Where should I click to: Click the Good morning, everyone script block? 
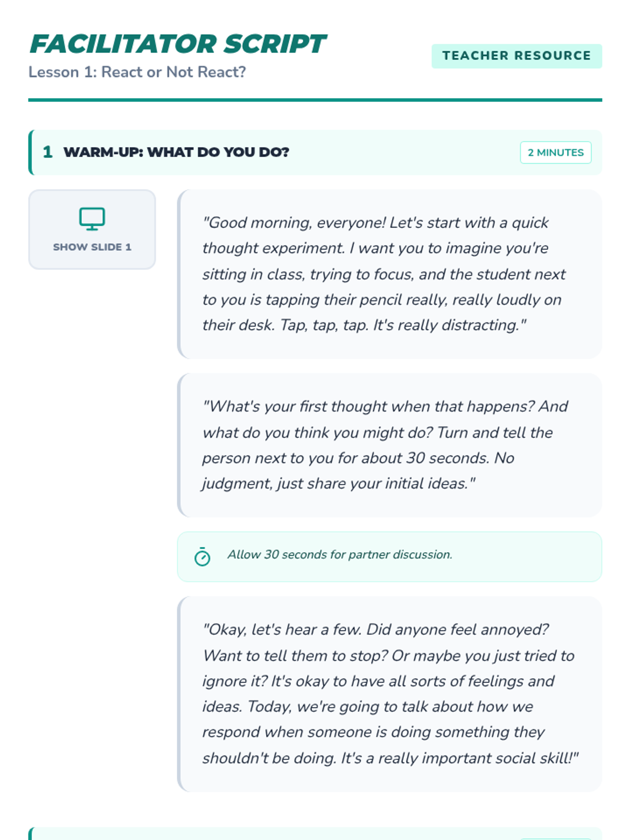pos(390,274)
